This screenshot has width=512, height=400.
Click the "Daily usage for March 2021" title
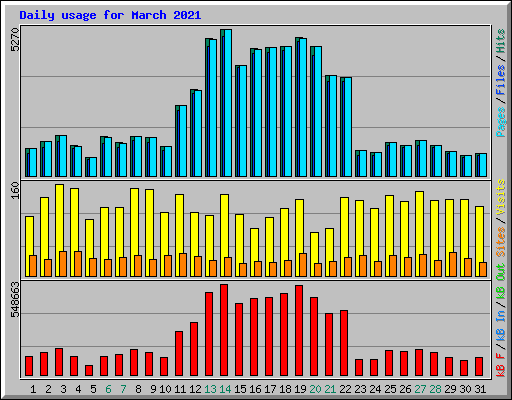[110, 15]
